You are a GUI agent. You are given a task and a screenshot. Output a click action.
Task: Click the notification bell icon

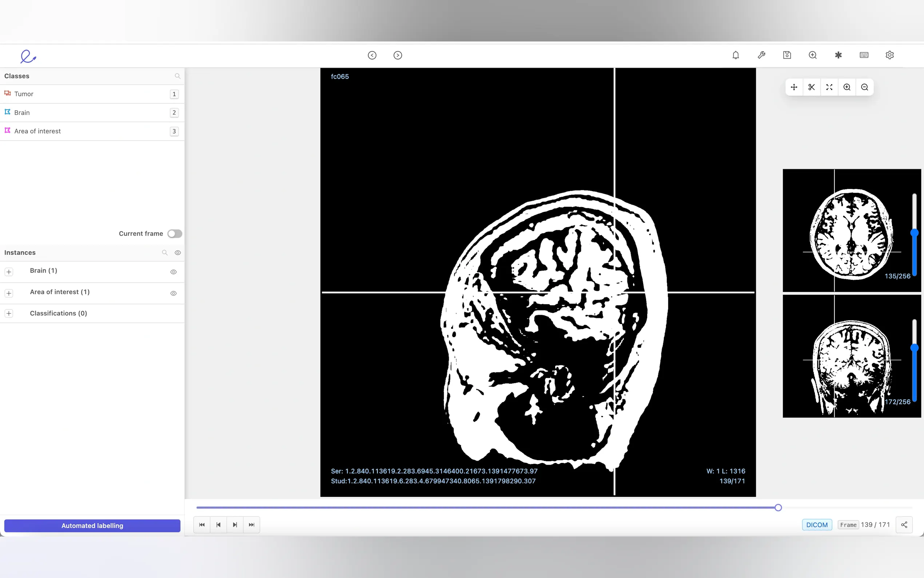point(735,55)
